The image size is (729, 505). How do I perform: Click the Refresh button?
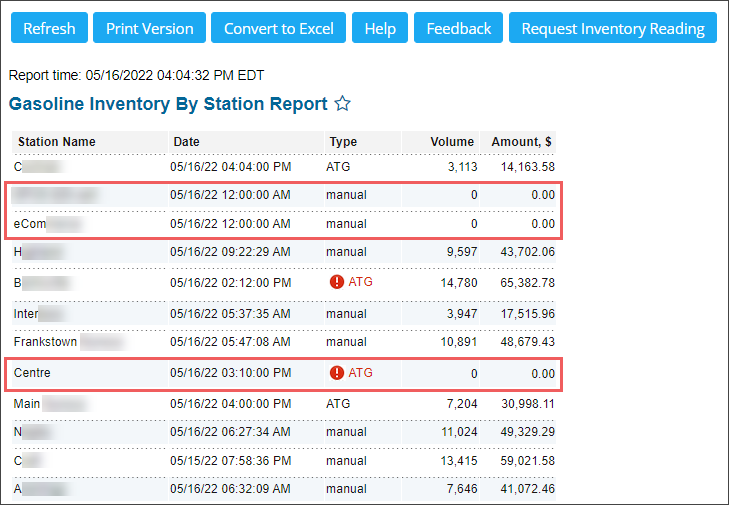pos(50,28)
